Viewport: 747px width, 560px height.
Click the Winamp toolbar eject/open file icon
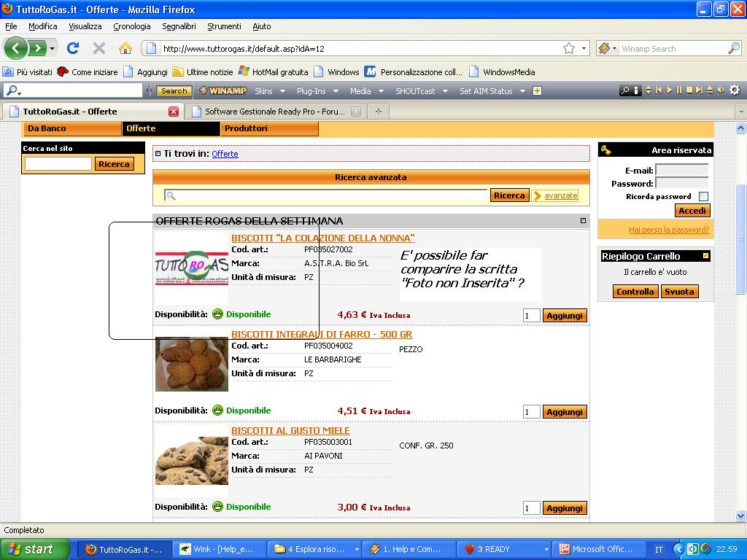(x=709, y=90)
